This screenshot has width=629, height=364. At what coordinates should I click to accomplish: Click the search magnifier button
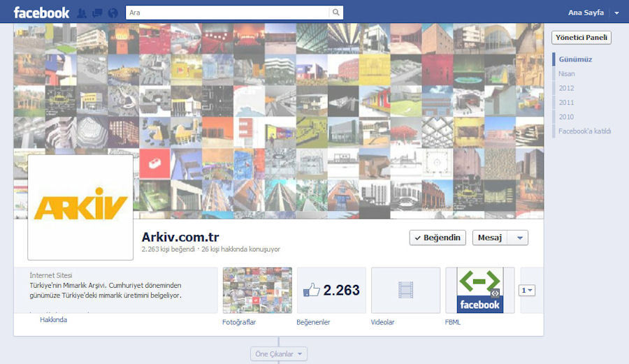[335, 13]
